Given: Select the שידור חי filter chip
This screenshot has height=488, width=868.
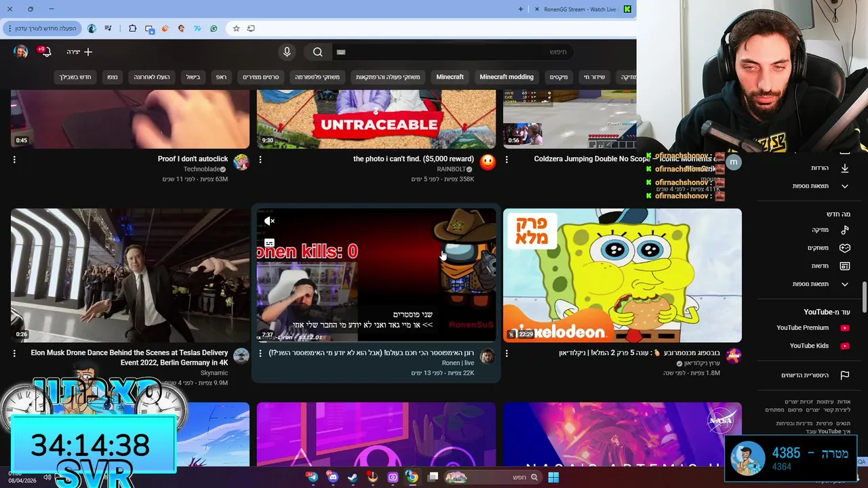Looking at the screenshot, I should click(x=594, y=77).
